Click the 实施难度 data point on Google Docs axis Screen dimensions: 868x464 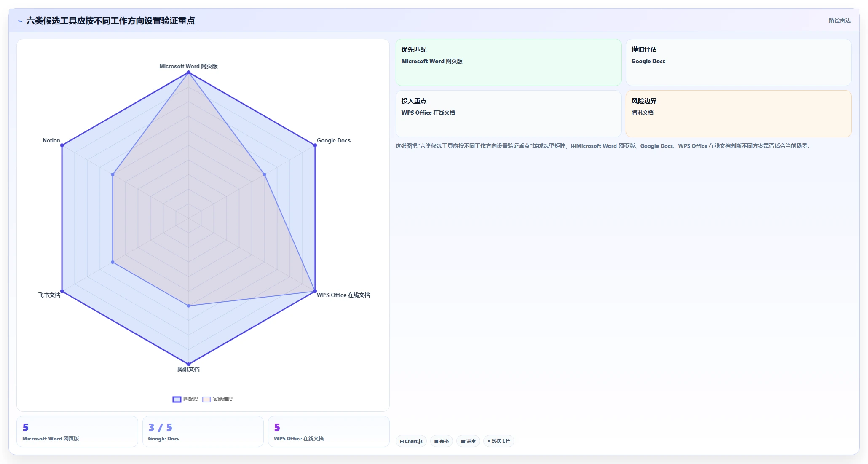[x=264, y=174]
